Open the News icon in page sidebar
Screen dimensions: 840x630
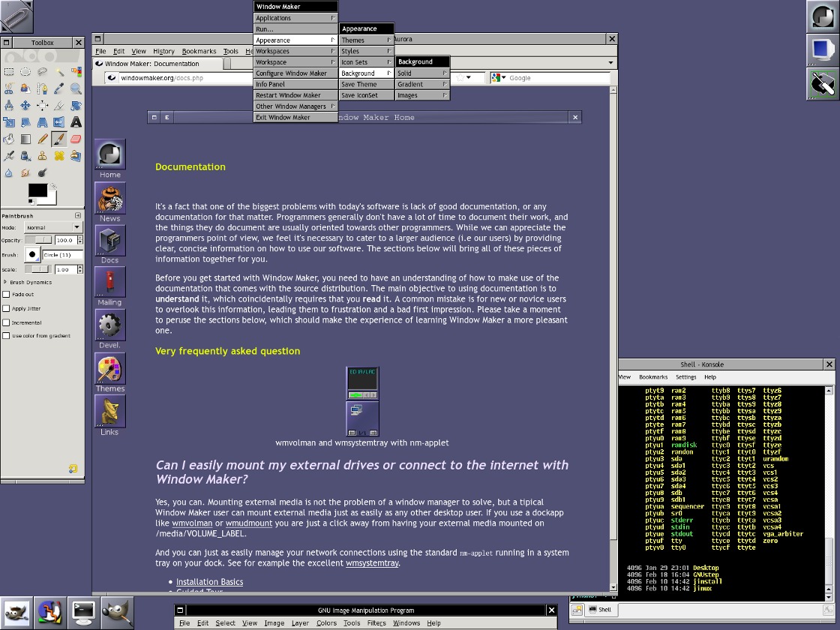coord(109,198)
